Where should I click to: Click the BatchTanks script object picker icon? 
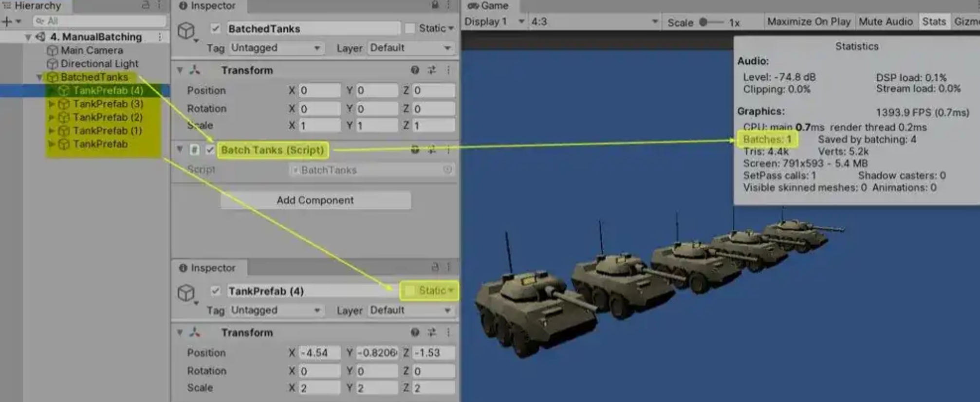(x=447, y=170)
